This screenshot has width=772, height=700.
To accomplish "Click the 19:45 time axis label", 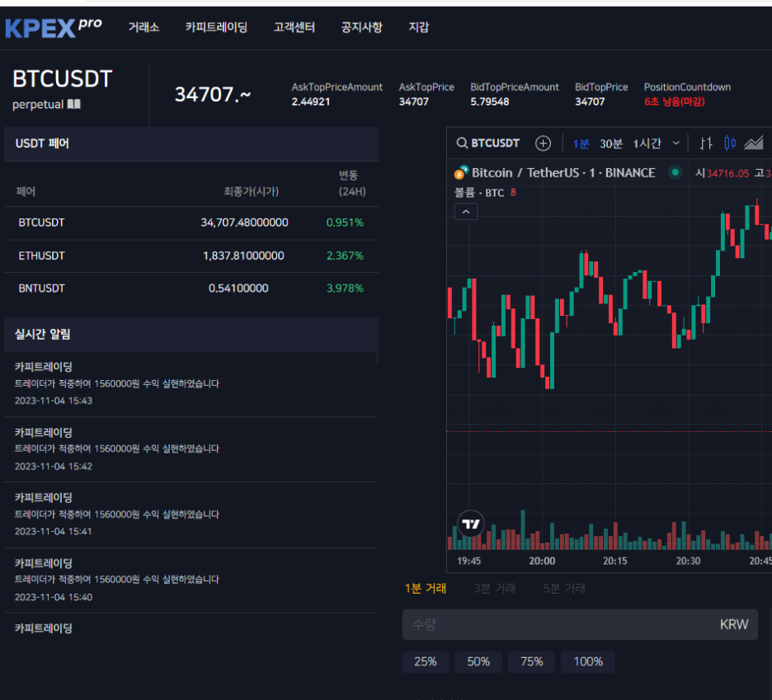I will (468, 561).
